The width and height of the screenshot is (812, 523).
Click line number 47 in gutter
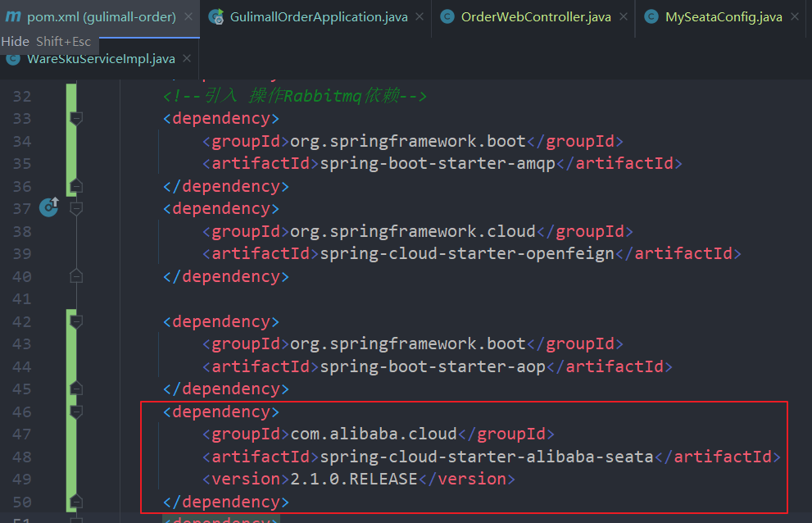click(x=22, y=434)
